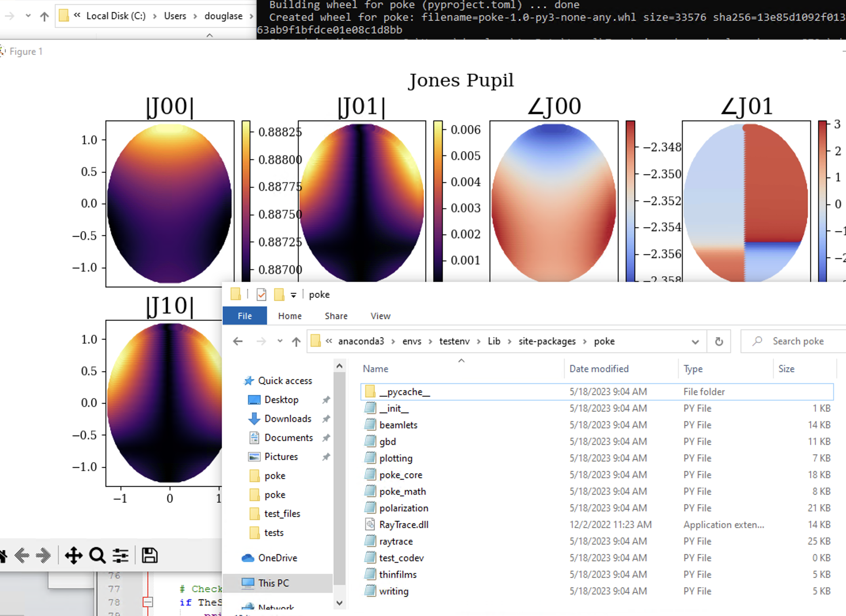Viewport: 846px width, 616px height.
Task: Unpin Desktop from Quick access
Action: click(326, 400)
